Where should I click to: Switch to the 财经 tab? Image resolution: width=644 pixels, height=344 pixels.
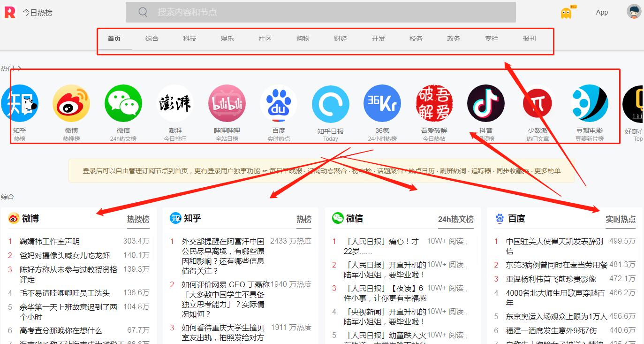pos(341,38)
